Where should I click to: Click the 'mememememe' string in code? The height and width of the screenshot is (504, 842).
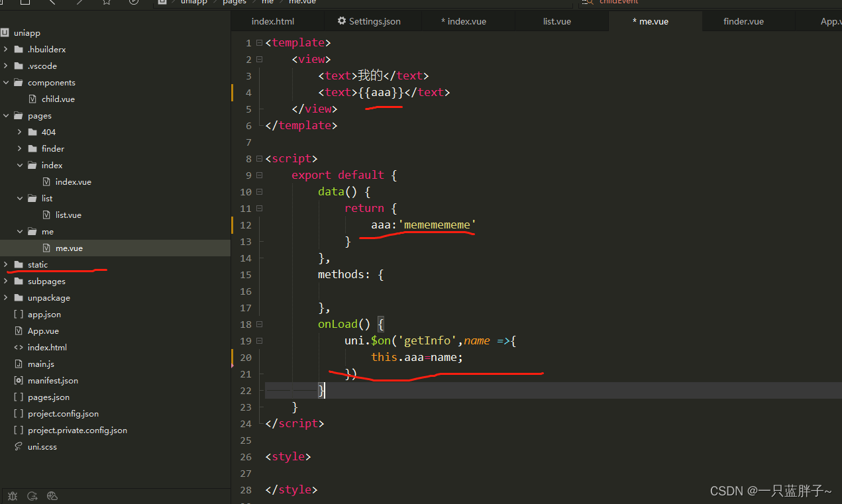click(x=437, y=225)
